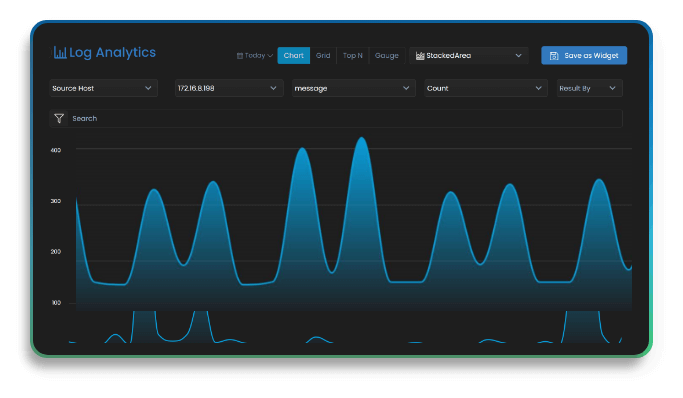The image size is (683, 398).
Task: Switch to the Chart tab
Action: (294, 56)
